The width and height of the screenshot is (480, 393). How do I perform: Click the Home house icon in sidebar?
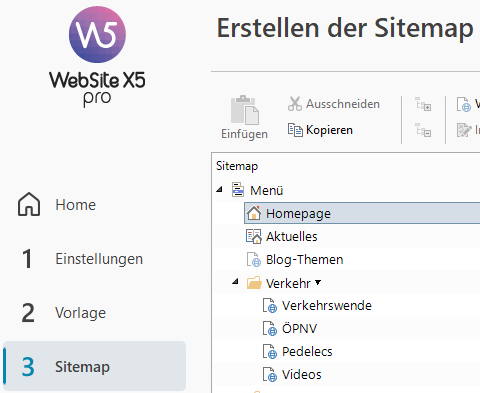(x=29, y=204)
